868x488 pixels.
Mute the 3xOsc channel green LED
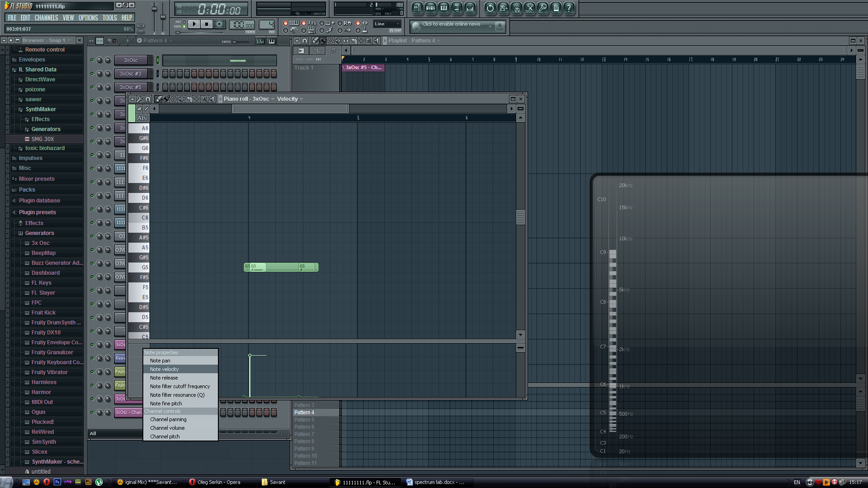[x=92, y=60]
